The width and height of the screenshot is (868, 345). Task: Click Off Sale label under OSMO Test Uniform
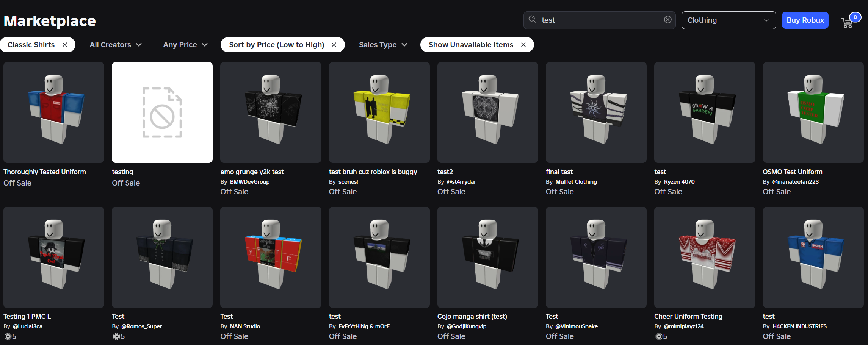pyautogui.click(x=777, y=192)
